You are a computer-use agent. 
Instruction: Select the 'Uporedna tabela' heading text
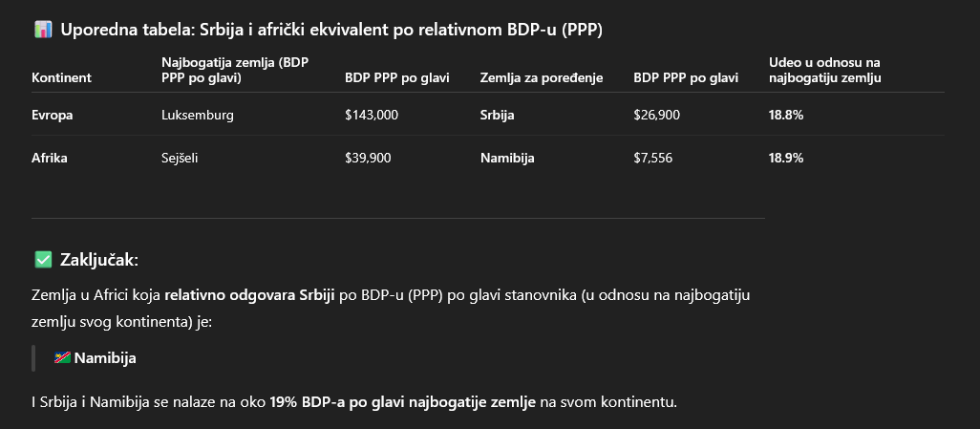pos(330,30)
